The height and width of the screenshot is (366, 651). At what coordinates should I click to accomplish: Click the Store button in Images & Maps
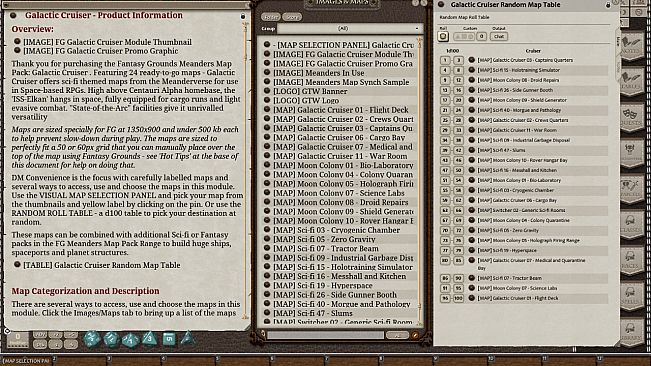pos(292,17)
